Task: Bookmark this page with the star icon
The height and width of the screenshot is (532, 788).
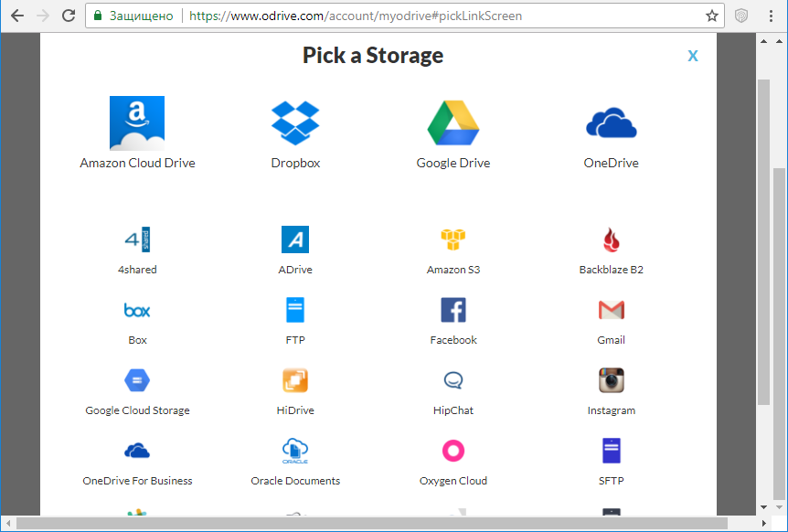Action: pos(712,16)
